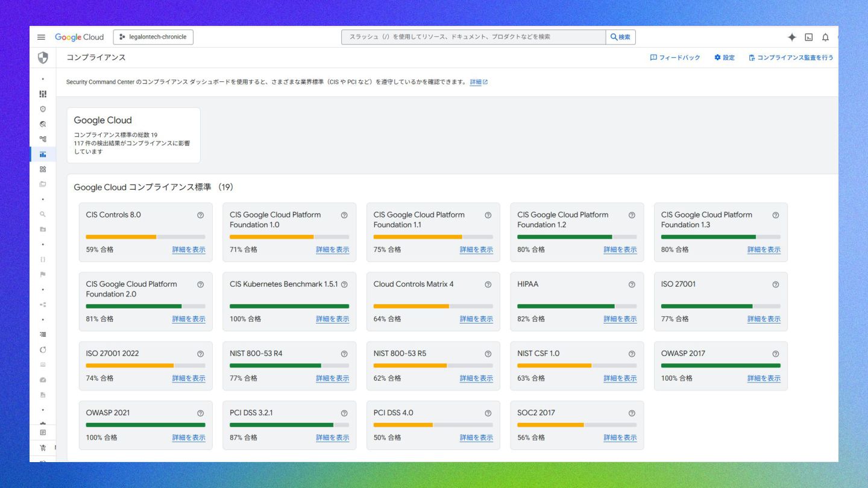Show help for HIPAA standard

coord(632,284)
